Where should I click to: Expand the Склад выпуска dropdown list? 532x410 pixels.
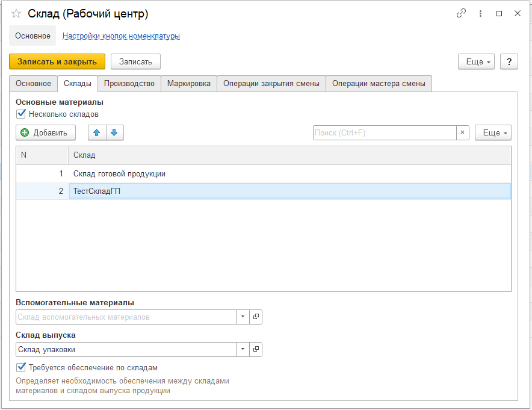(243, 349)
